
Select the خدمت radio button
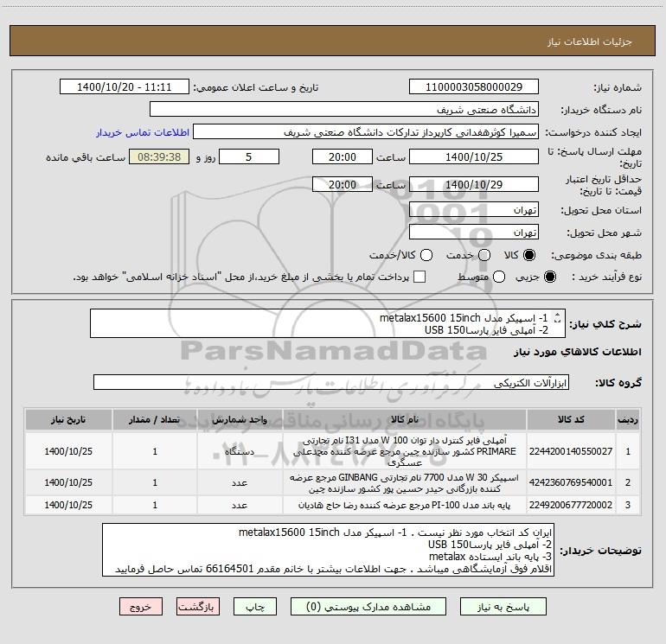[484, 255]
